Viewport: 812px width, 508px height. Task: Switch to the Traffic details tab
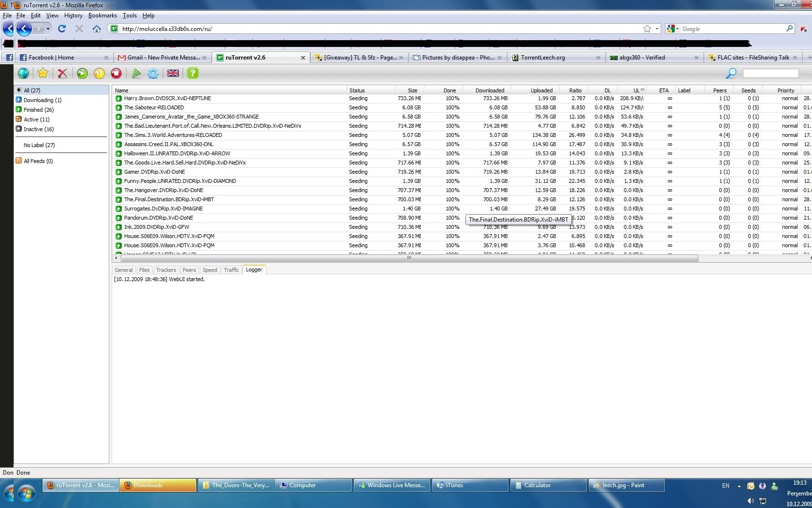point(231,270)
